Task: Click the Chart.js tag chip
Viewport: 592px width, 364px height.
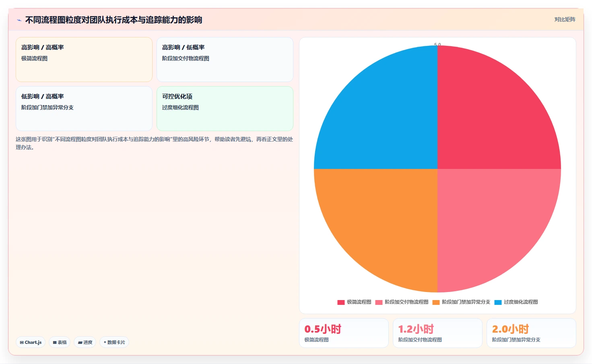Action: tap(31, 342)
